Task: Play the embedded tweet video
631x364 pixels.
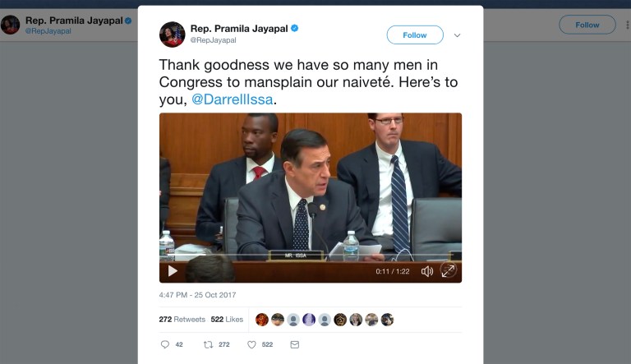Action: tap(173, 270)
